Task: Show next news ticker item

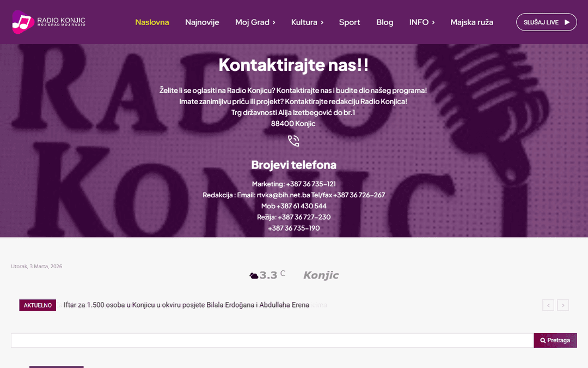Action: click(x=563, y=305)
